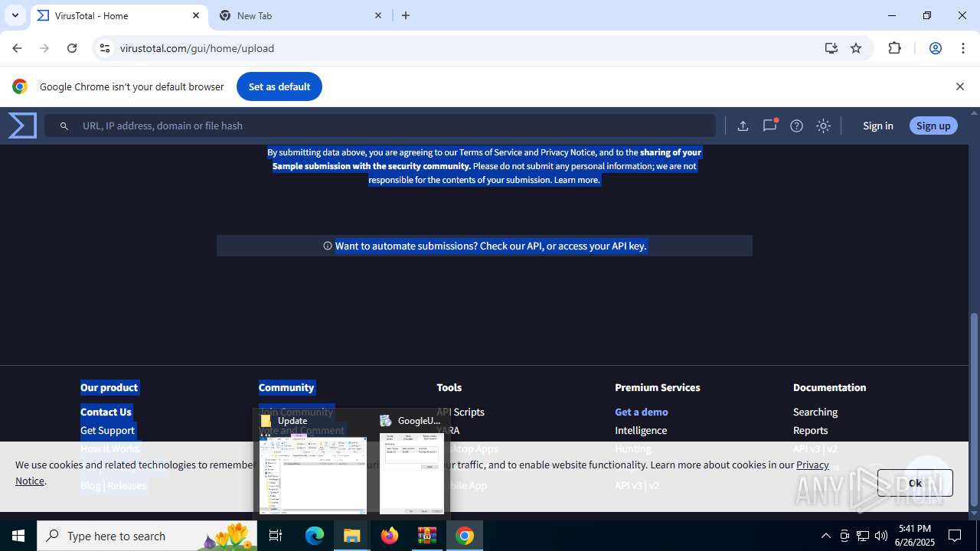Click the Tools footer heading

point(449,387)
